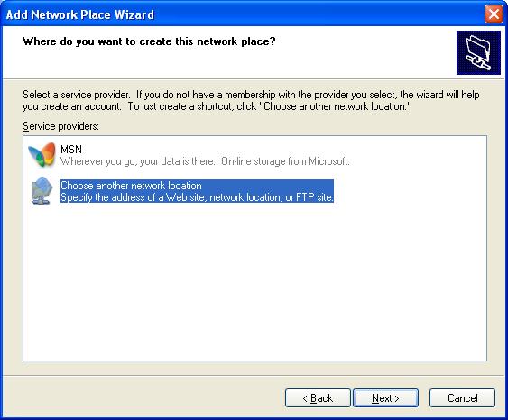Click the heading "Where do you want to create this network place?"
This screenshot has width=508, height=420.
pyautogui.click(x=149, y=41)
